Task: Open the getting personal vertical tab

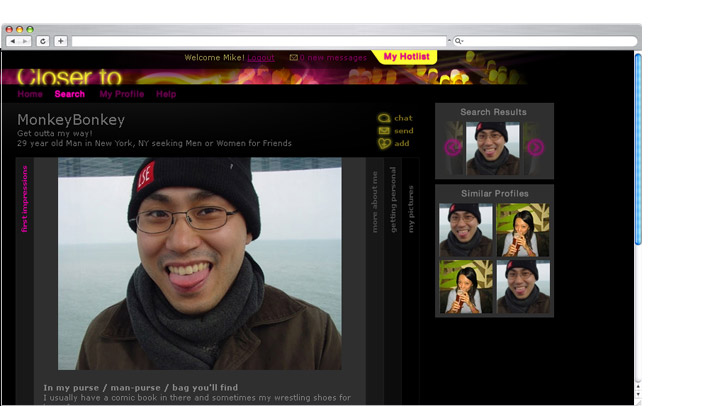Action: pyautogui.click(x=393, y=199)
